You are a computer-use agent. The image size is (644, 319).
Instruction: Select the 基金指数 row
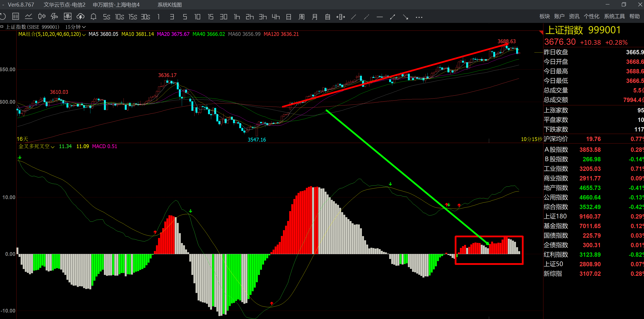coord(594,226)
